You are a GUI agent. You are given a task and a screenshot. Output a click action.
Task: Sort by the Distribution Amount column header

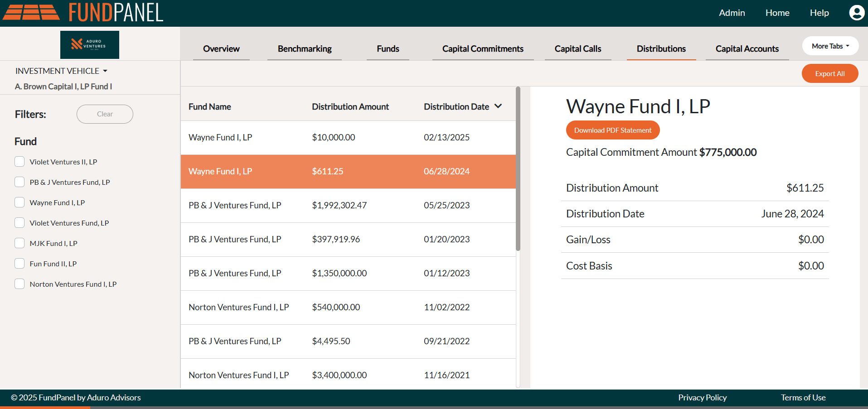[x=350, y=106]
